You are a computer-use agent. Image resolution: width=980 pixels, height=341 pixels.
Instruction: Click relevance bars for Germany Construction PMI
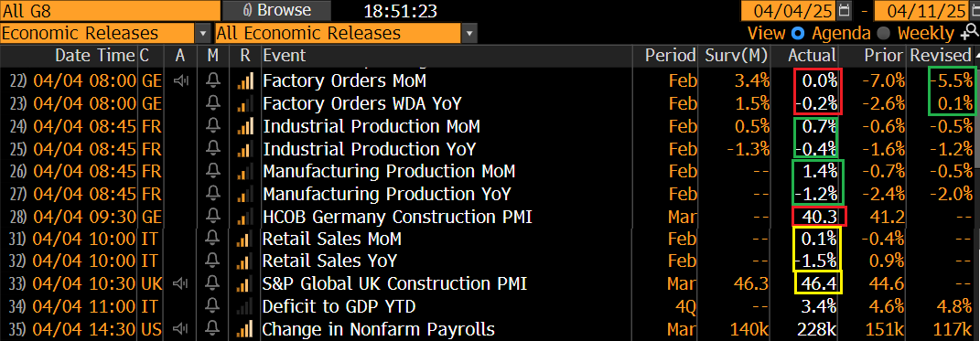coord(245,217)
